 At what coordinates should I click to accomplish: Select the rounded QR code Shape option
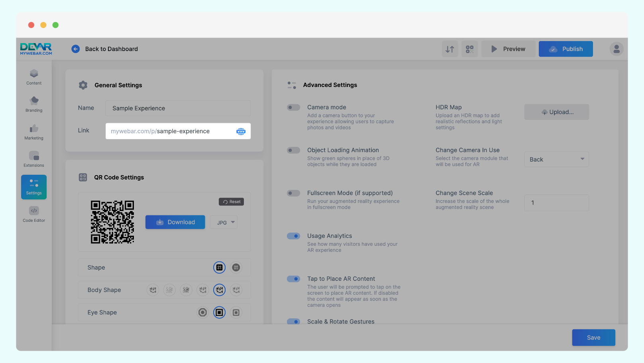coord(236,267)
